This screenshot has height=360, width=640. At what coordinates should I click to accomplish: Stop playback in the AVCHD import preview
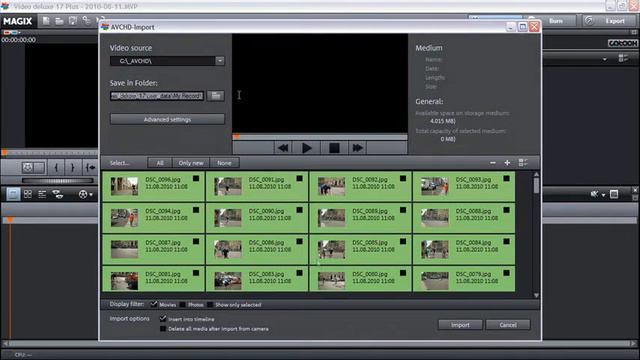click(x=334, y=148)
